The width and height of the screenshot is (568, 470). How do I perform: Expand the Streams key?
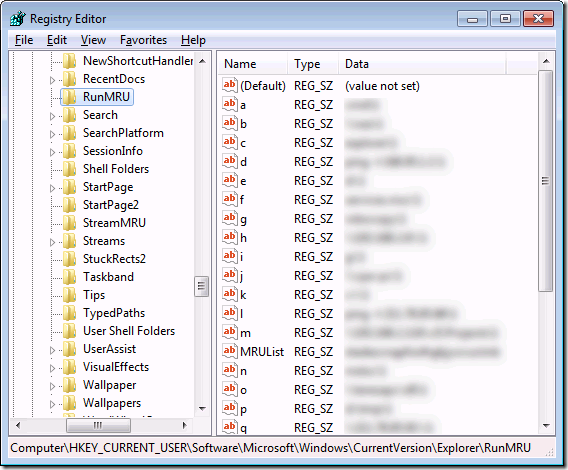[x=52, y=242]
